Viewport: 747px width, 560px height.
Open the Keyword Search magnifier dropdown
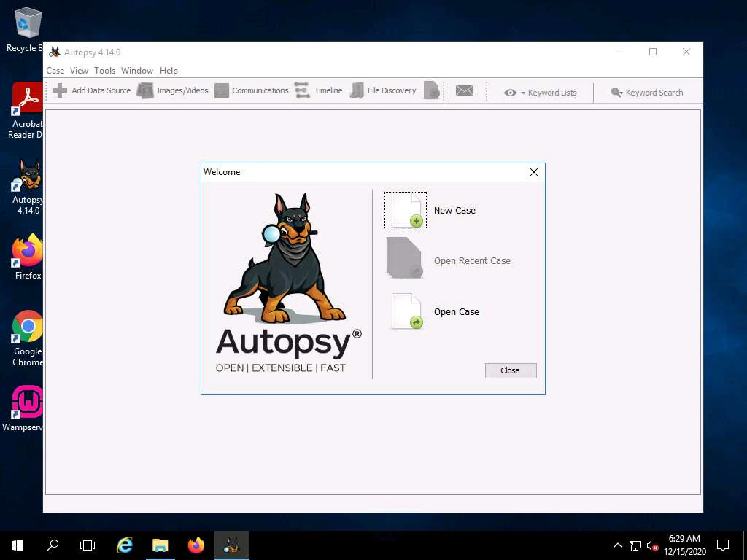tap(617, 93)
